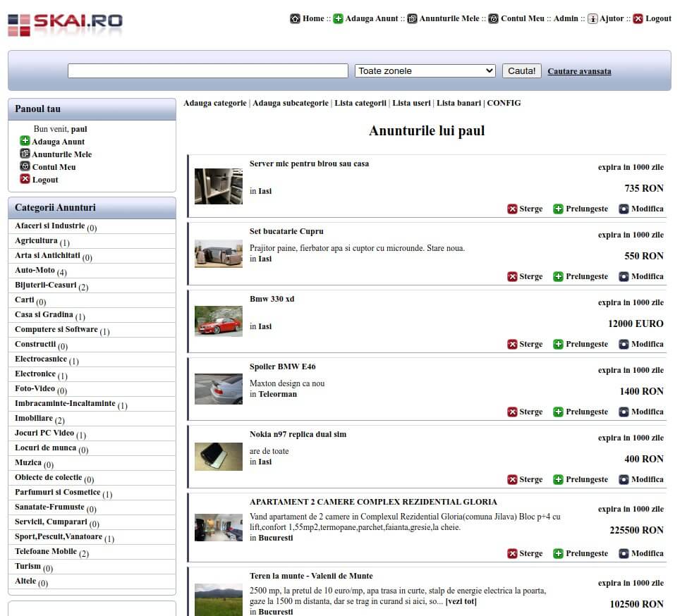Click green plus icon in Panoul tau sidebar

point(25,141)
